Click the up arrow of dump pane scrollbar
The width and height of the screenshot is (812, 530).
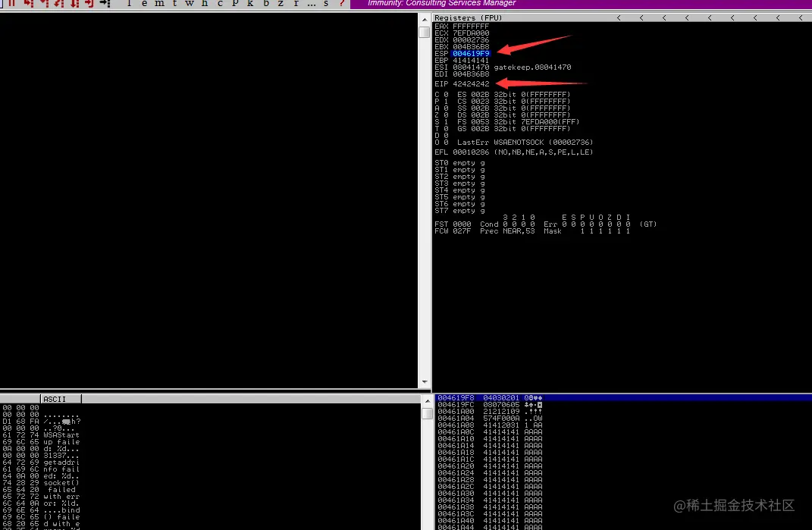(428, 400)
